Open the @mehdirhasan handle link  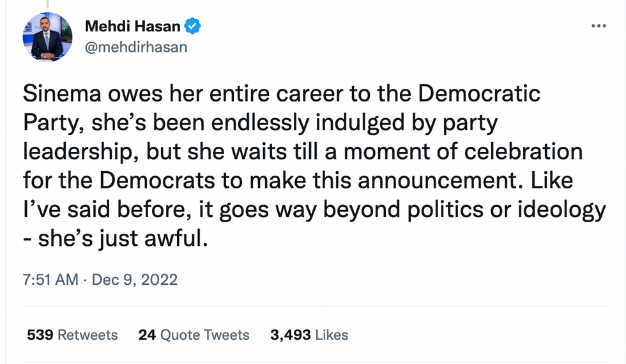pyautogui.click(x=136, y=47)
